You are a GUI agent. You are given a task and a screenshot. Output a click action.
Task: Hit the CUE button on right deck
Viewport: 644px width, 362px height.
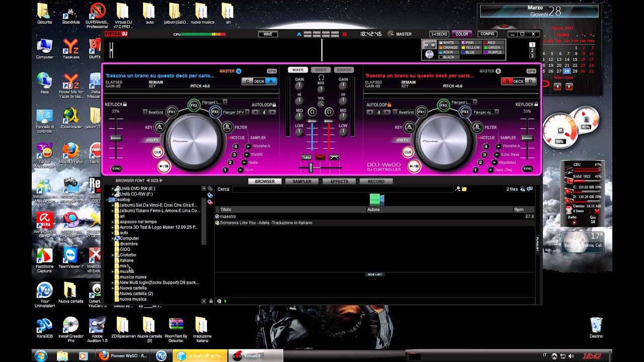[x=408, y=152]
